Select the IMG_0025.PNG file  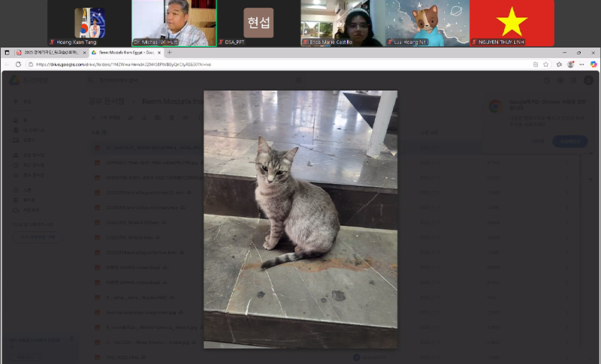coord(122,357)
